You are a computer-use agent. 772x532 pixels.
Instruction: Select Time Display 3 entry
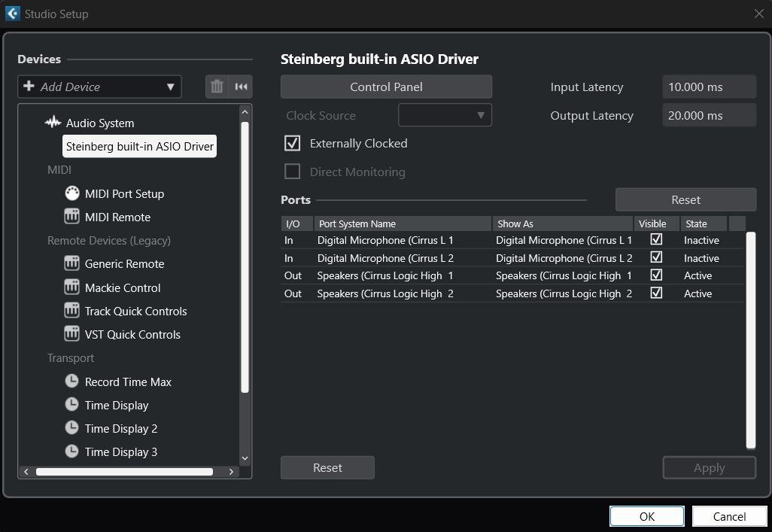(x=121, y=451)
